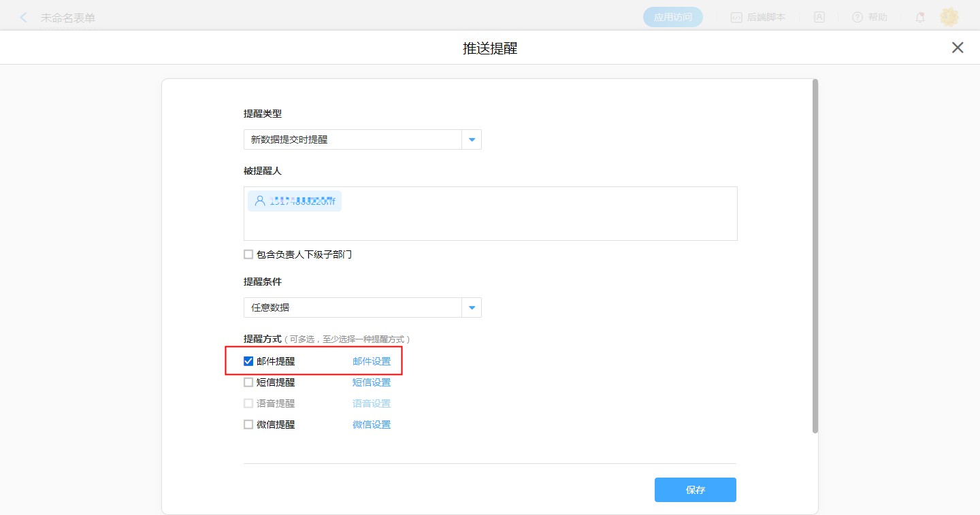Click the 应用访问 button
The width and height of the screenshot is (980, 515).
(672, 18)
